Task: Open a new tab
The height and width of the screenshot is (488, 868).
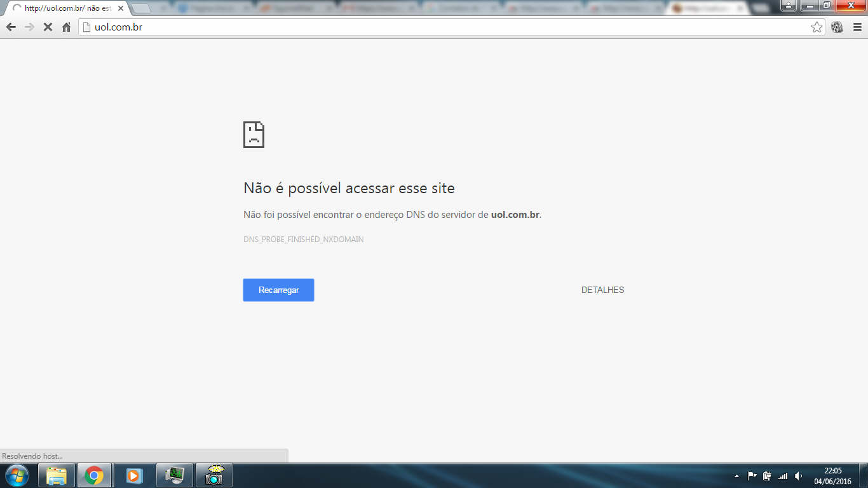Action: pyautogui.click(x=141, y=8)
